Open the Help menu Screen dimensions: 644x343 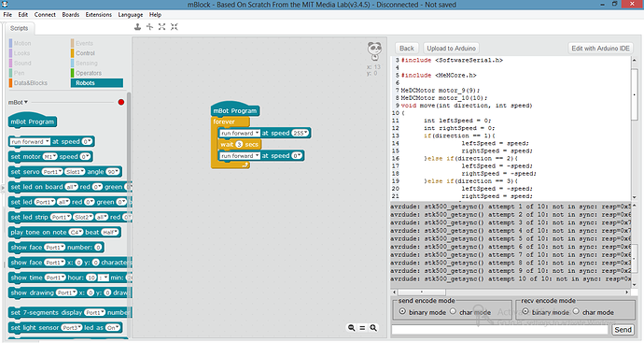click(x=155, y=14)
